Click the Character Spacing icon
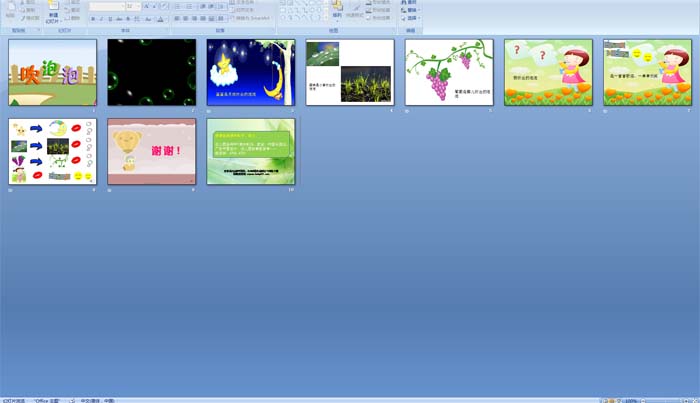700x403 pixels. 137,19
